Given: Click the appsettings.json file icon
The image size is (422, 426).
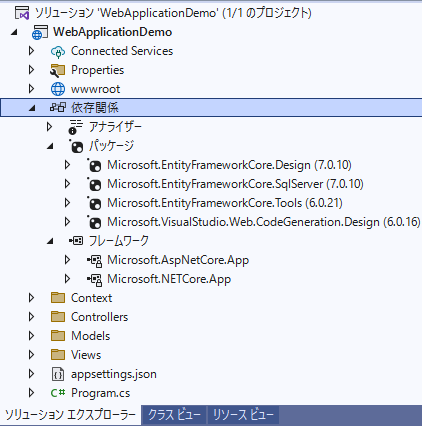Looking at the screenshot, I should pos(58,374).
